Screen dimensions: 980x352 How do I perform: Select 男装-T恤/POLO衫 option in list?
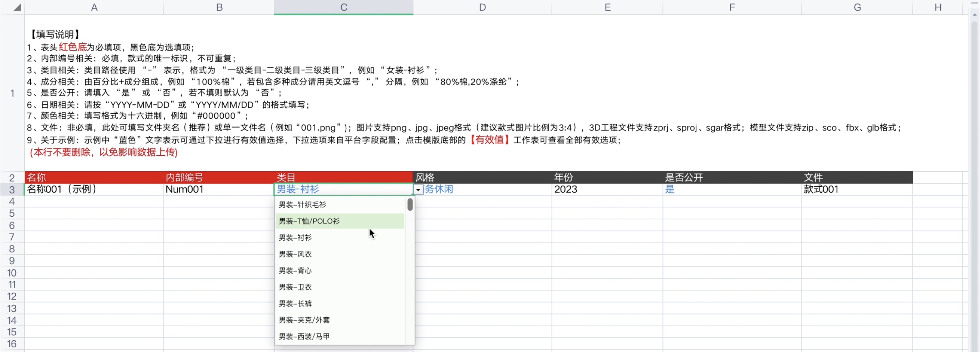pyautogui.click(x=309, y=221)
